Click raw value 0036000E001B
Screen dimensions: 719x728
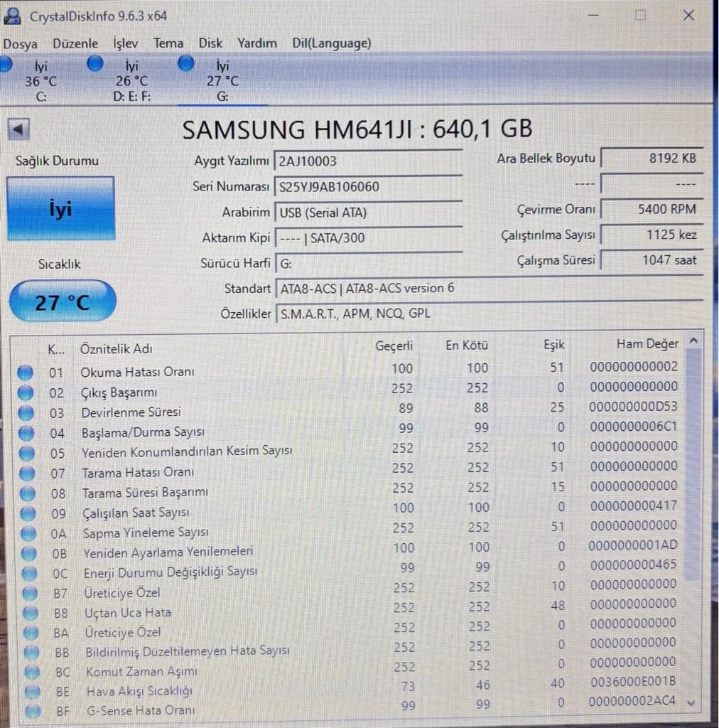pyautogui.click(x=633, y=682)
